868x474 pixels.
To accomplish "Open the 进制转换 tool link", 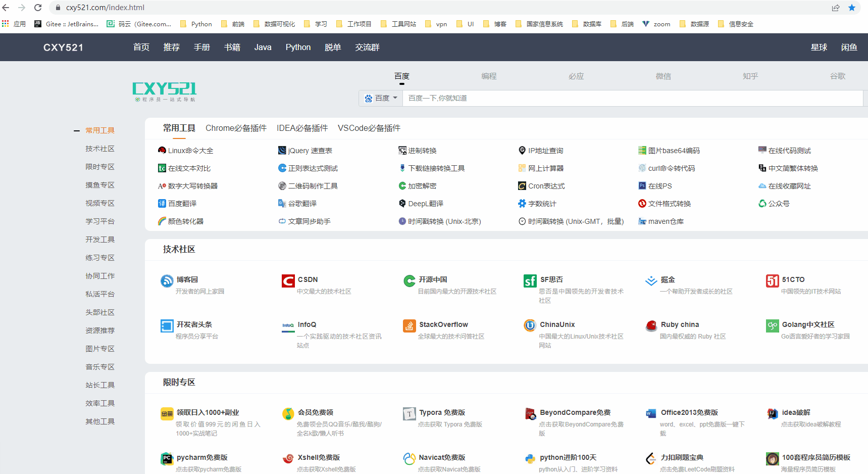I will coord(422,151).
